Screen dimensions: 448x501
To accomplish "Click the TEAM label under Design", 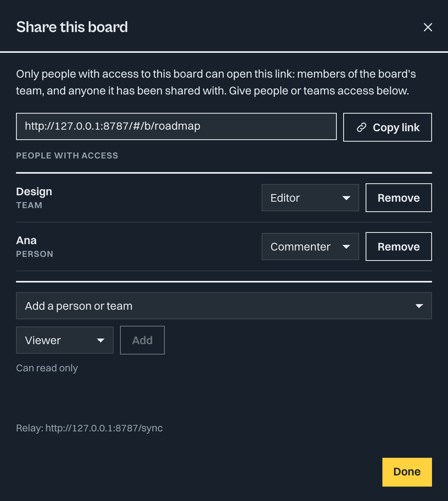I will (29, 205).
